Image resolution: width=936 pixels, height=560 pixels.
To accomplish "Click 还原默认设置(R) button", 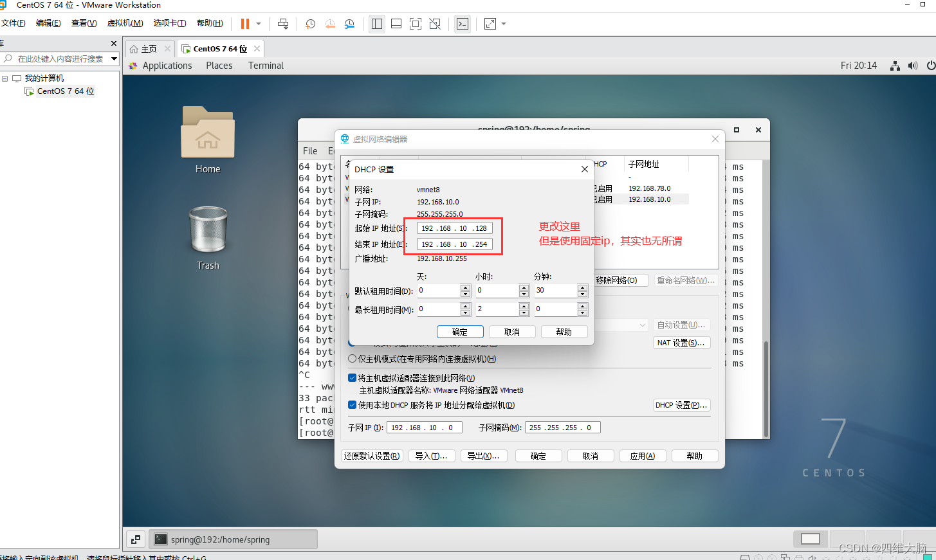I will (372, 456).
